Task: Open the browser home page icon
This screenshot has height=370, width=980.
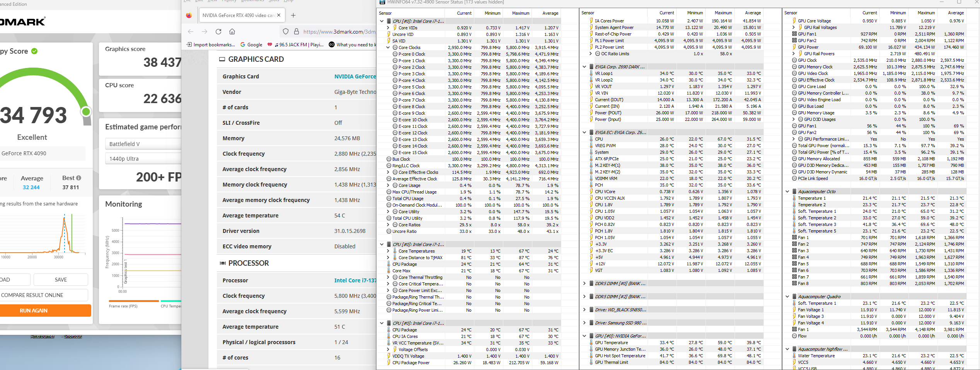Action: click(232, 32)
